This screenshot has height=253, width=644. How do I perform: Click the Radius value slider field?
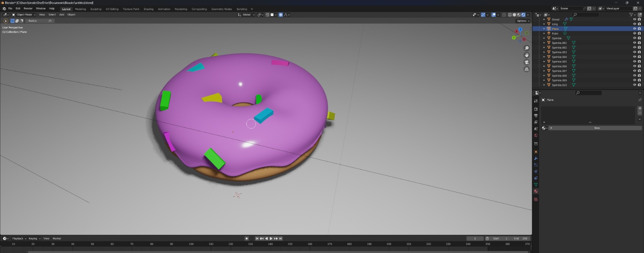click(x=40, y=21)
